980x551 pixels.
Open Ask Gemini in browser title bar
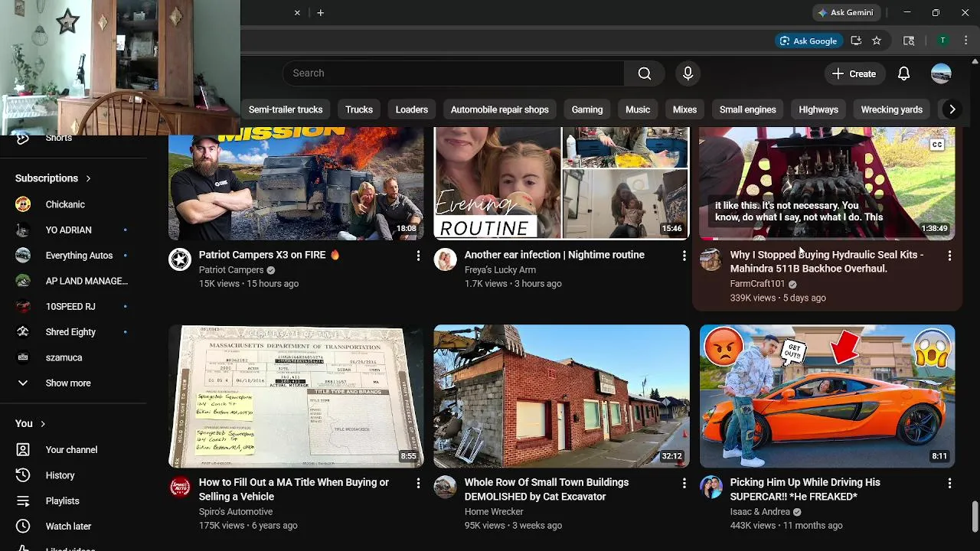click(x=846, y=12)
